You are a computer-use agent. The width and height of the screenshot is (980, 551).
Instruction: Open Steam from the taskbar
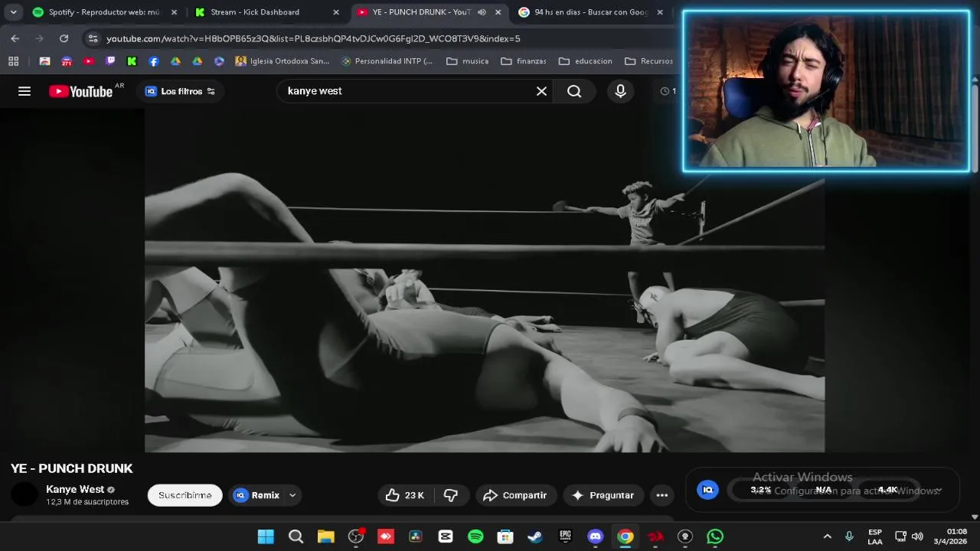[x=535, y=536]
